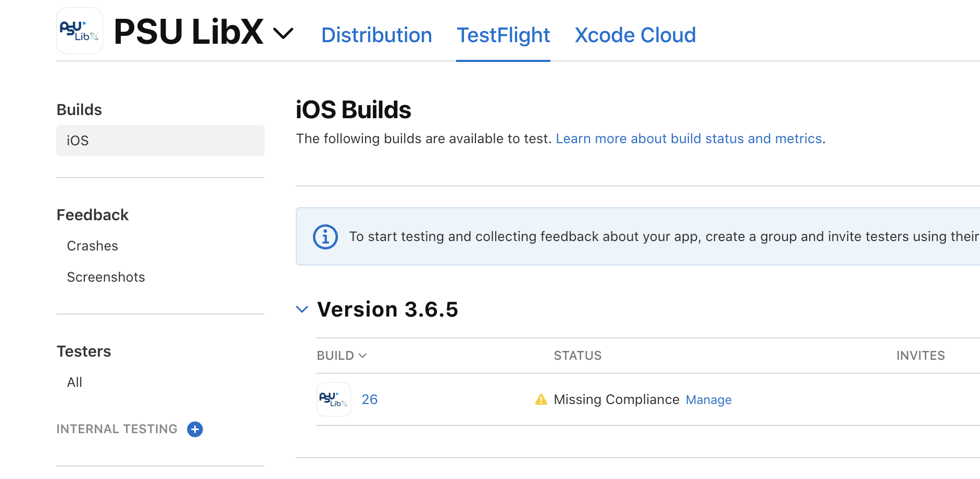Screen dimensions: 980x479
Task: Click Manage next to Missing Compliance
Action: [708, 399]
